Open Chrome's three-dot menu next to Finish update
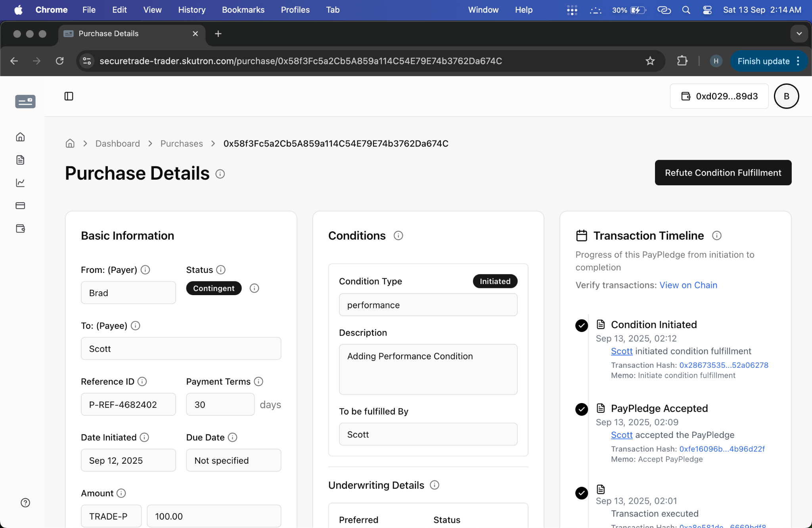 point(798,61)
